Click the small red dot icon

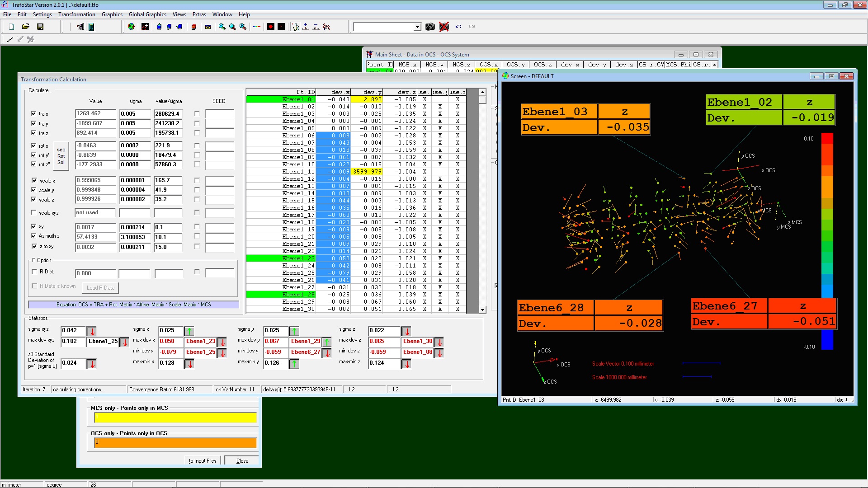coord(281,27)
